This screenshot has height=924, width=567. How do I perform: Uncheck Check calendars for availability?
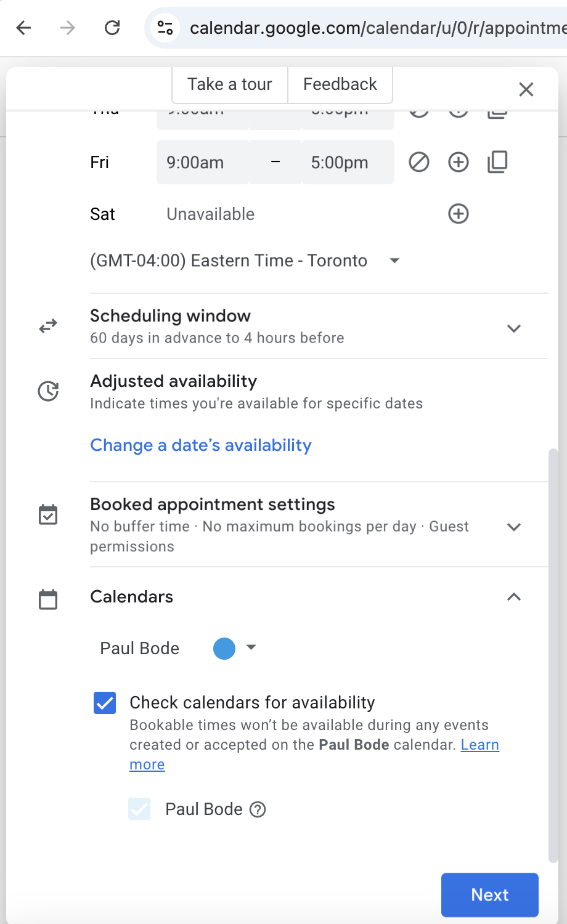(x=105, y=703)
